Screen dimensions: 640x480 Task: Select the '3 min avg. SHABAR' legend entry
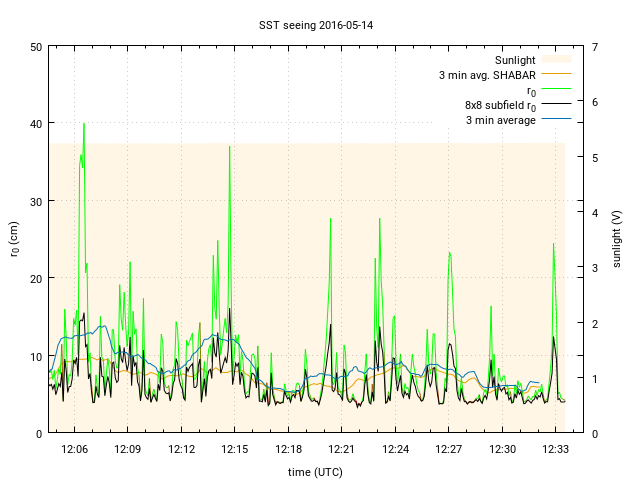point(487,75)
